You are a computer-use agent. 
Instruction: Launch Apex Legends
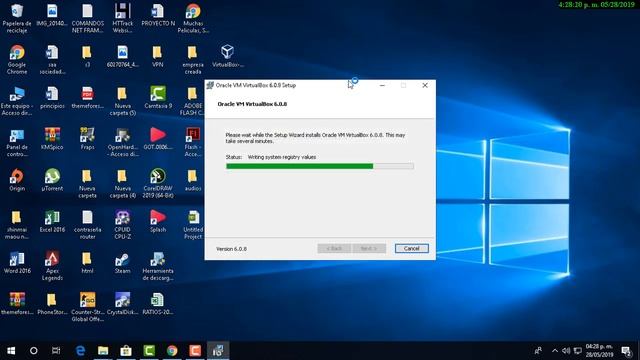52,266
